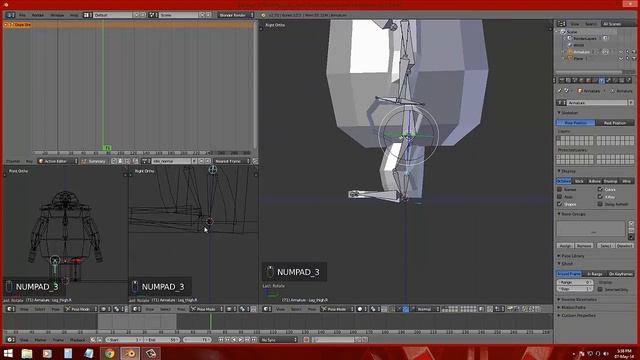Switch to the Bone Constraints properties tab icon
The height and width of the screenshot is (360, 640).
615,80
